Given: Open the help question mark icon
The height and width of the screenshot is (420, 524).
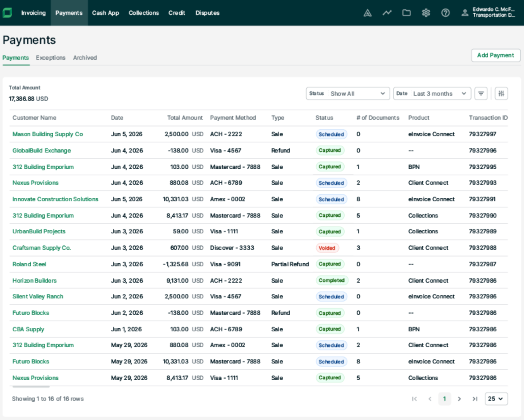Looking at the screenshot, I should point(445,13).
